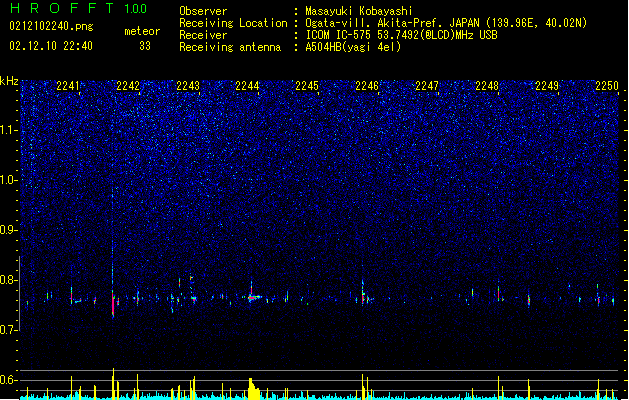The height and width of the screenshot is (400, 629).
Task: Click the Receiver field label
Action: point(203,35)
